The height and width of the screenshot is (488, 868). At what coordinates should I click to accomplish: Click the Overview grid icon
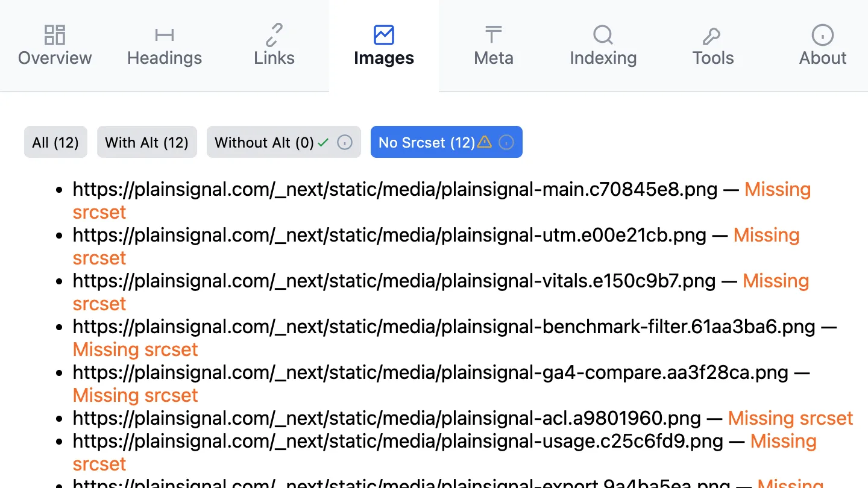click(x=55, y=35)
